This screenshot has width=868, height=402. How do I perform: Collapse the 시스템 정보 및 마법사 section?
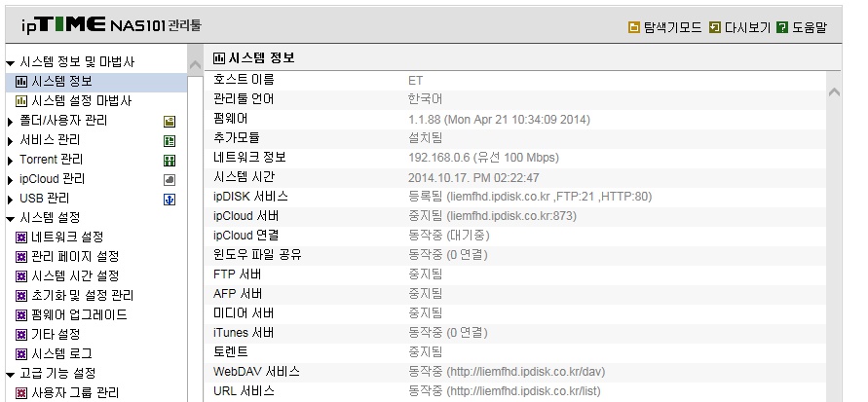10,63
